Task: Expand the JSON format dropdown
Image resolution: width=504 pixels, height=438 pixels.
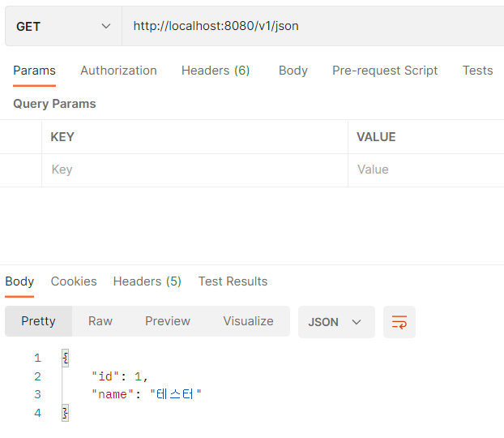Action: [336, 322]
